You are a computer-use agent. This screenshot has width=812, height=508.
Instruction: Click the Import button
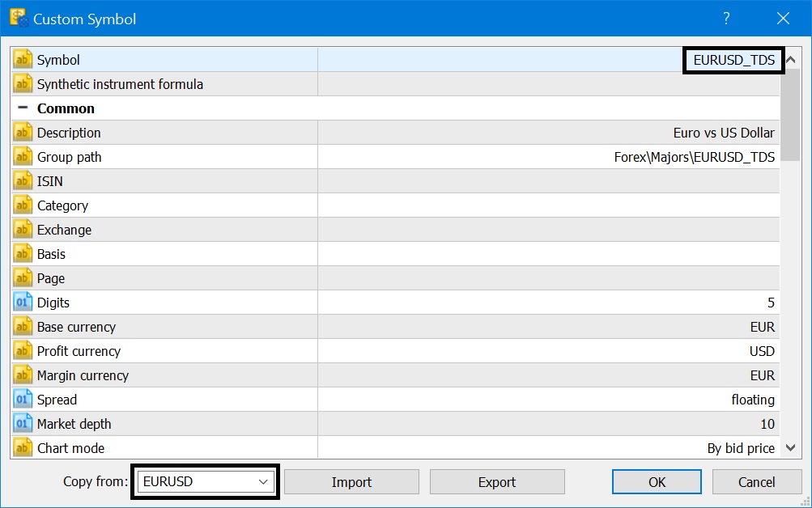pyautogui.click(x=351, y=482)
